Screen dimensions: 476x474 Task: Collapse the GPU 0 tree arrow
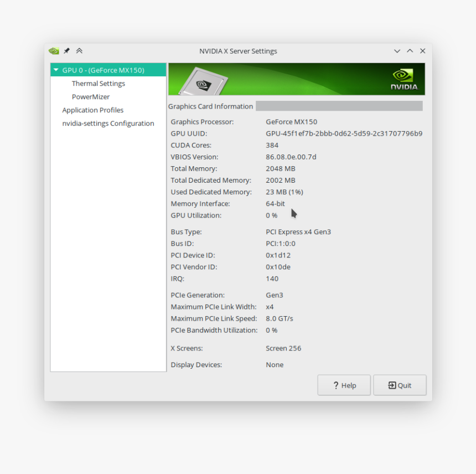pyautogui.click(x=56, y=70)
